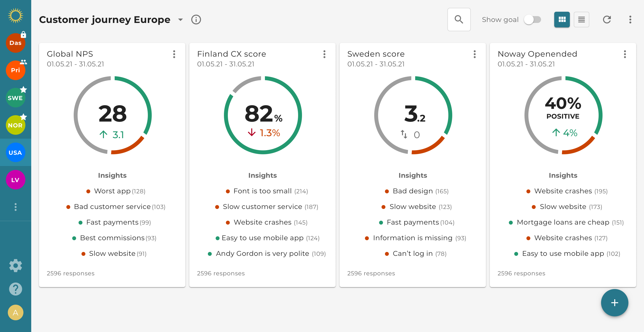The width and height of the screenshot is (644, 332).
Task: Open settings gear in sidebar
Action: [16, 265]
